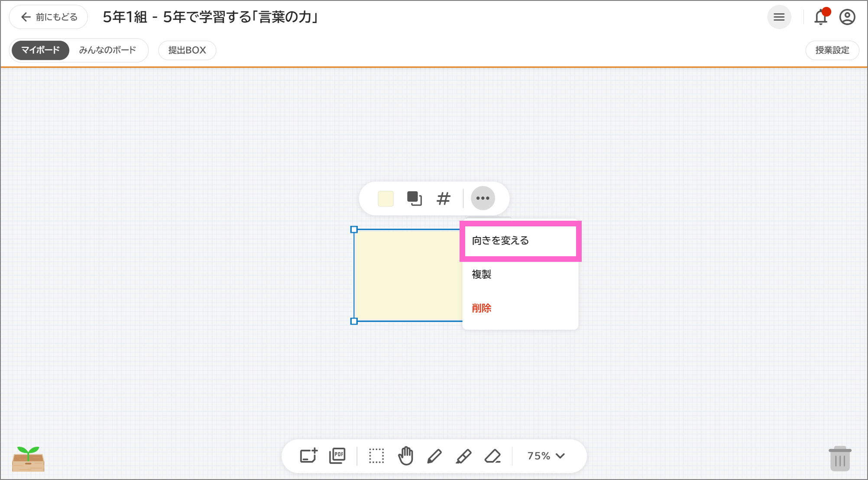Click the 前にもどる back button
The width and height of the screenshot is (868, 480).
click(x=48, y=17)
